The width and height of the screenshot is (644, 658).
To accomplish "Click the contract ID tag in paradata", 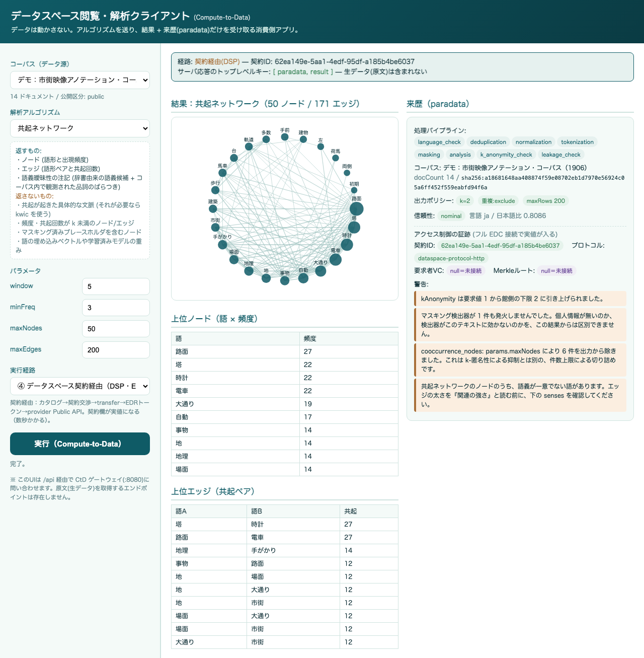I will pyautogui.click(x=500, y=246).
